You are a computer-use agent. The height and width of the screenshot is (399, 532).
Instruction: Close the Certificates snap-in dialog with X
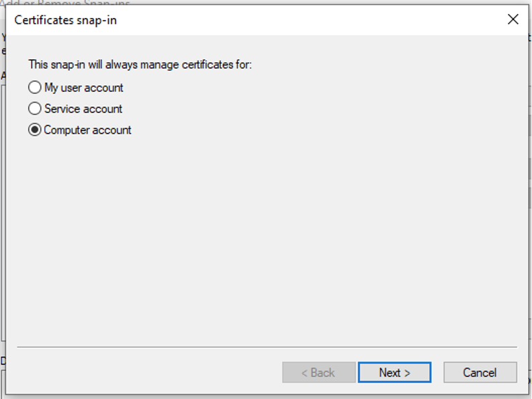pos(513,19)
